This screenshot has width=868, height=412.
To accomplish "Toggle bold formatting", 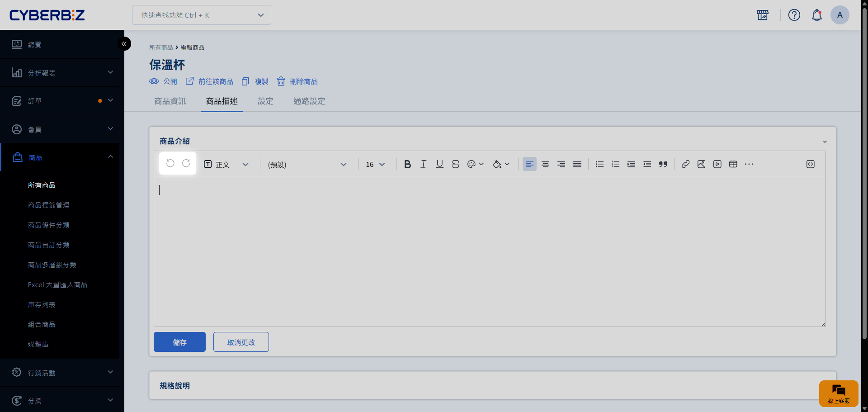I will (x=407, y=164).
